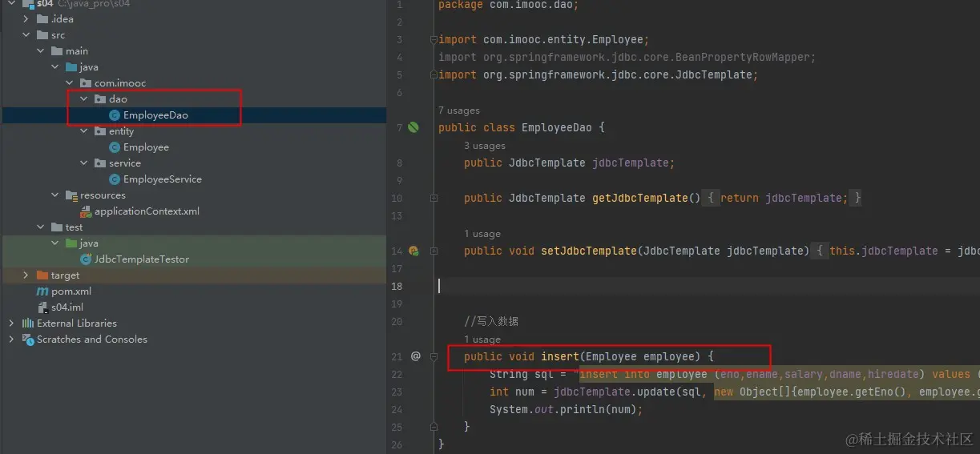Click the s04.iml module file icon

[43, 307]
